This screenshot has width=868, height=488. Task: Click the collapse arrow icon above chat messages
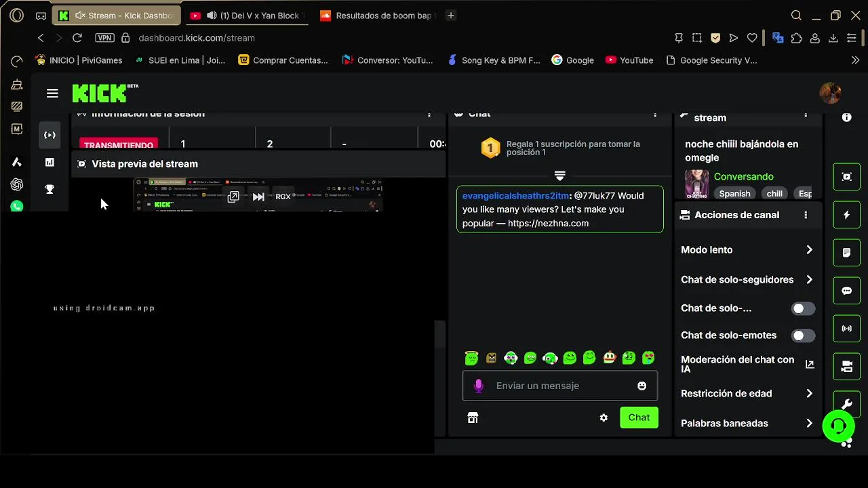[559, 176]
